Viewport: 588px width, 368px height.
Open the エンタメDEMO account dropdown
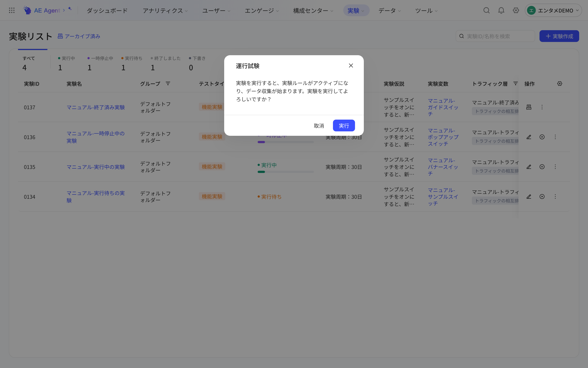point(553,10)
